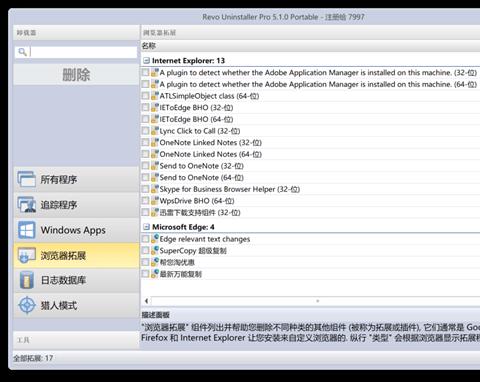The width and height of the screenshot is (480, 382).
Task: Open 追踪程序 icon in sidebar
Action: tap(26, 205)
